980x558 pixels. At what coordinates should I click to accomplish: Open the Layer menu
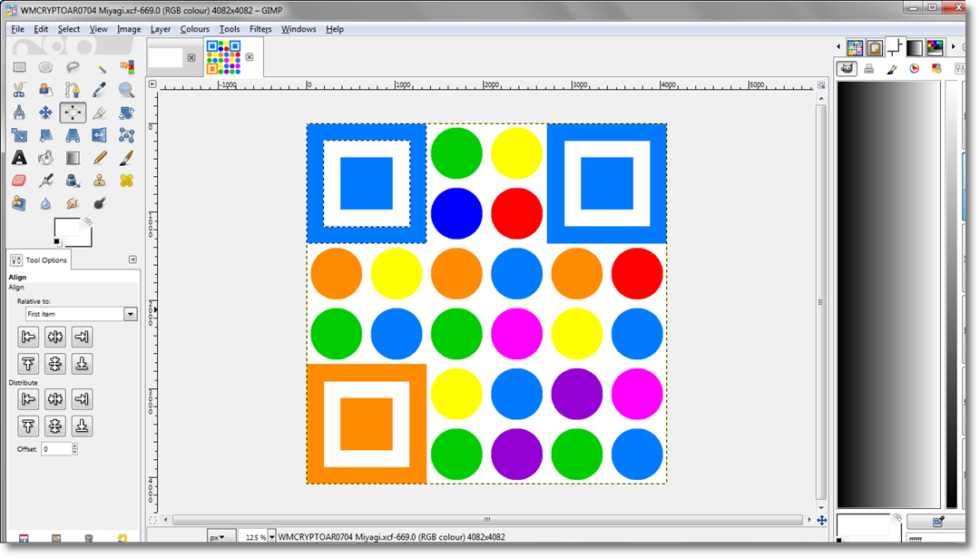(x=161, y=29)
